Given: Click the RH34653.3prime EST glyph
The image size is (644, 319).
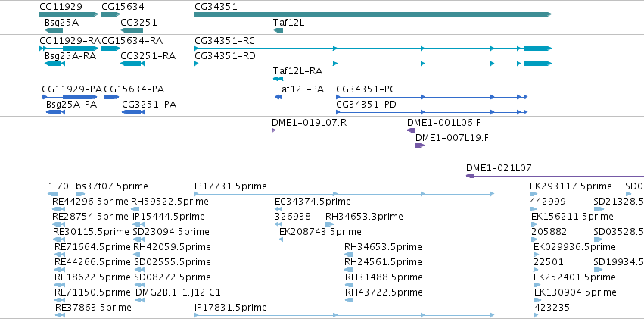Looking at the screenshot, I should click(x=329, y=224).
